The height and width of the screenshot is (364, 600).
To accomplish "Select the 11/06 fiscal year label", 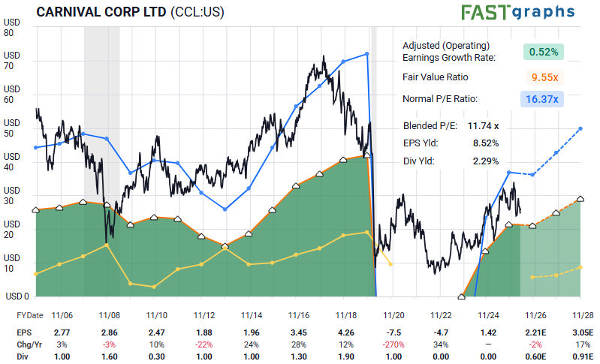I will tap(62, 315).
